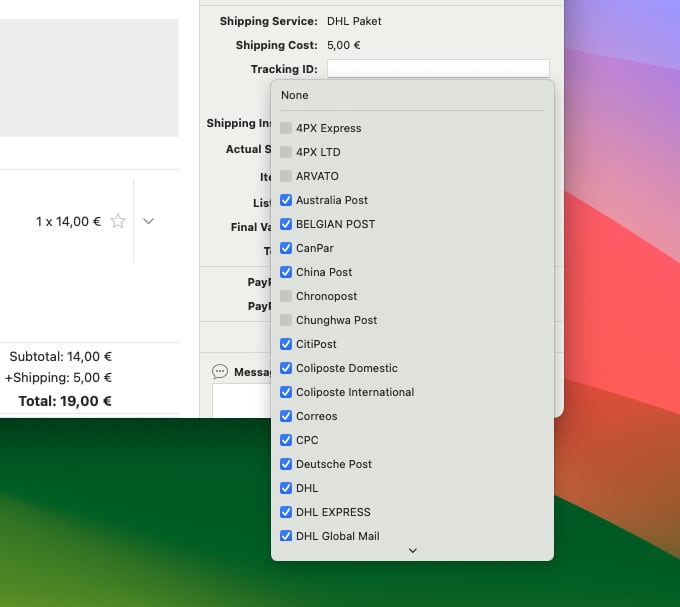The width and height of the screenshot is (680, 607).
Task: Click the Messages speech bubble icon
Action: click(x=219, y=372)
